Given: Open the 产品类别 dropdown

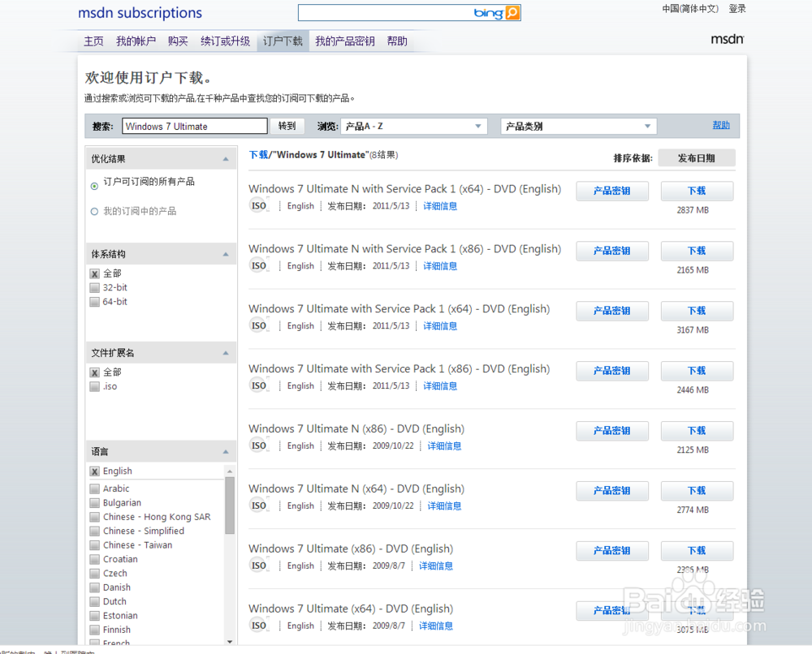Looking at the screenshot, I should [x=578, y=127].
